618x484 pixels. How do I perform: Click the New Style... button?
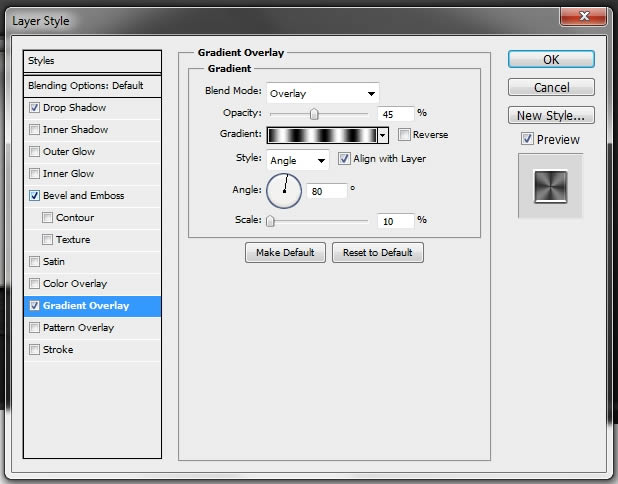pyautogui.click(x=551, y=115)
